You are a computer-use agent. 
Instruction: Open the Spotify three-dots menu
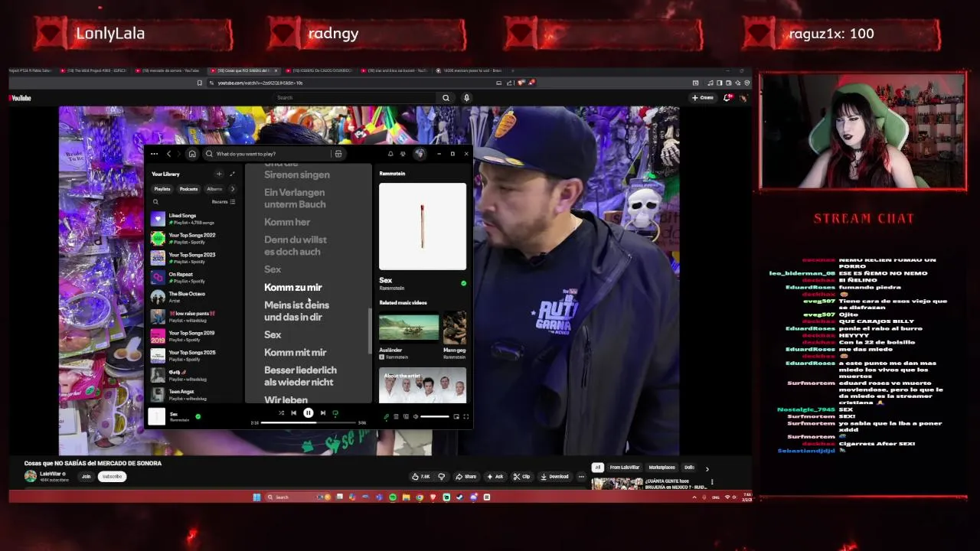pyautogui.click(x=154, y=154)
